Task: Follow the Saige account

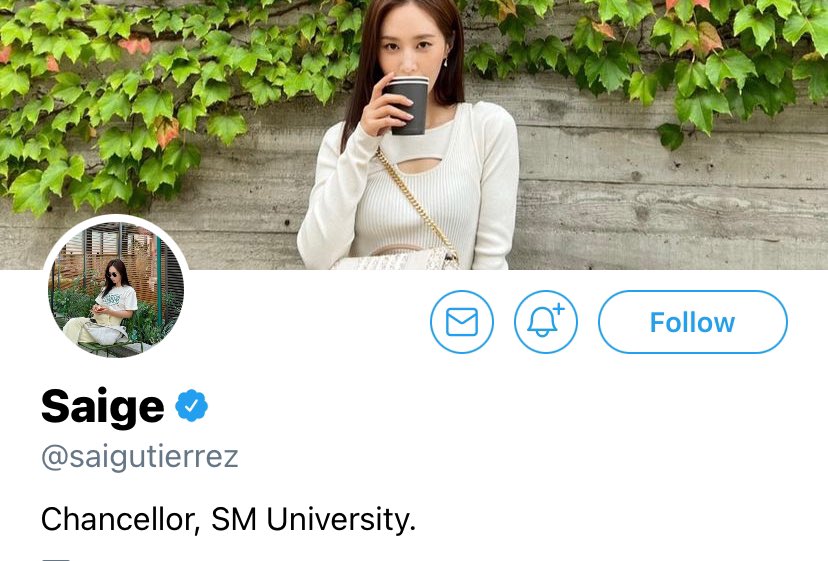Action: coord(692,322)
